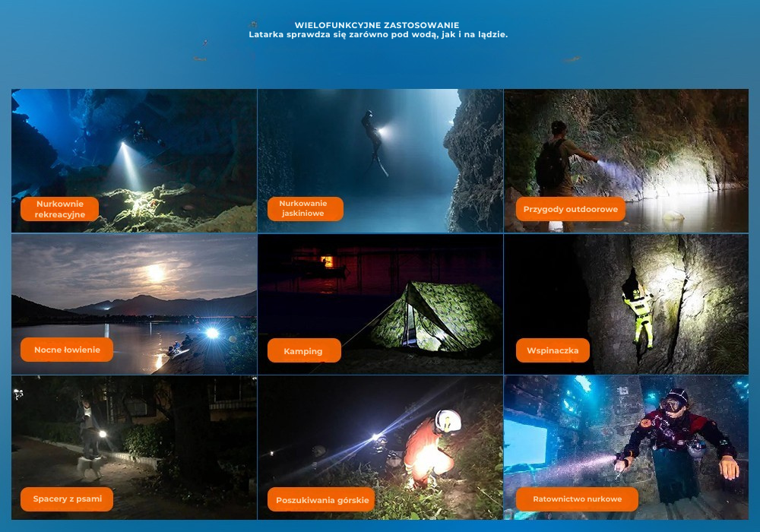Click the white dog in the night walk photo
Screen dimensions: 760x532
pyautogui.click(x=90, y=466)
